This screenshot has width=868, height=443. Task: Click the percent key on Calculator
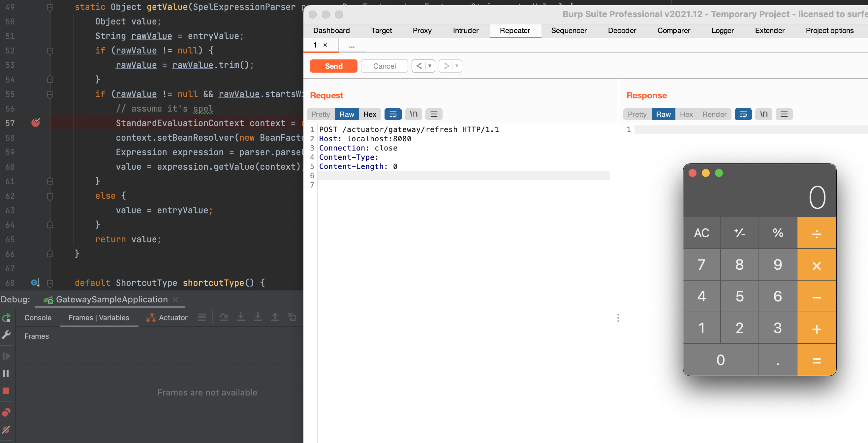coord(778,233)
